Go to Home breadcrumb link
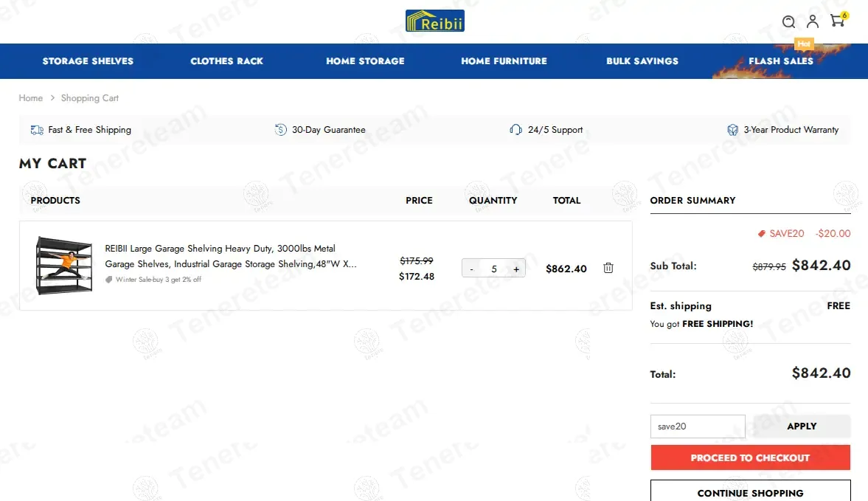 (x=31, y=98)
